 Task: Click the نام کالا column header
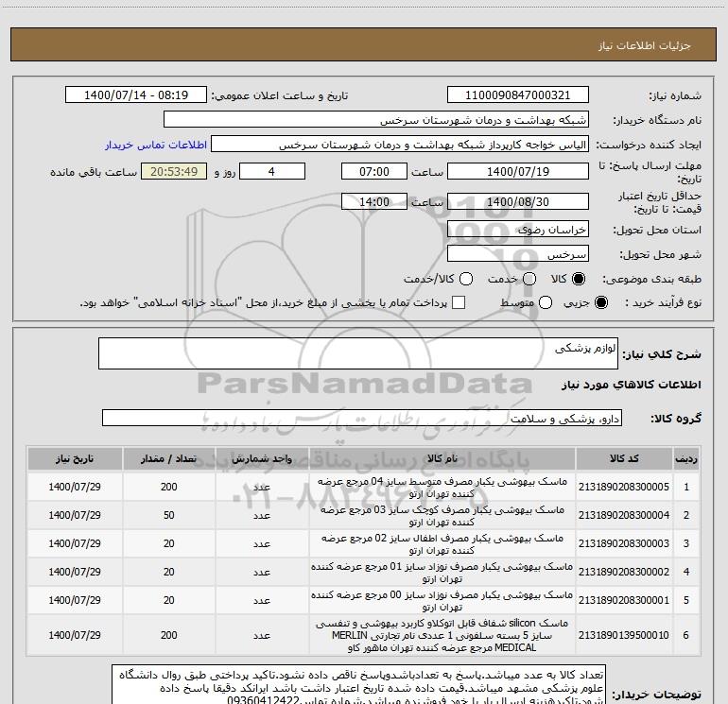[x=442, y=459]
